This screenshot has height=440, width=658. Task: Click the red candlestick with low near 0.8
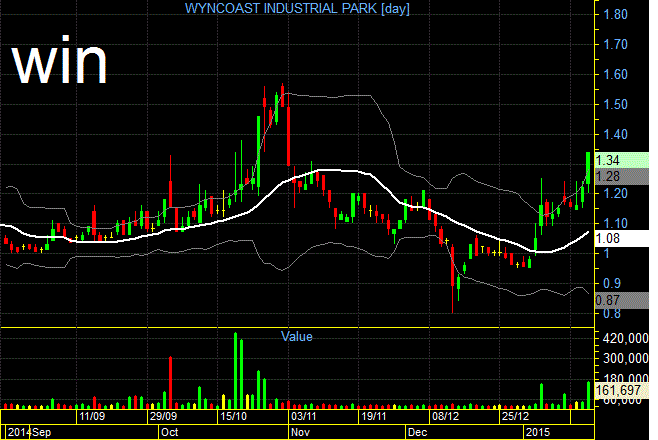(x=453, y=279)
